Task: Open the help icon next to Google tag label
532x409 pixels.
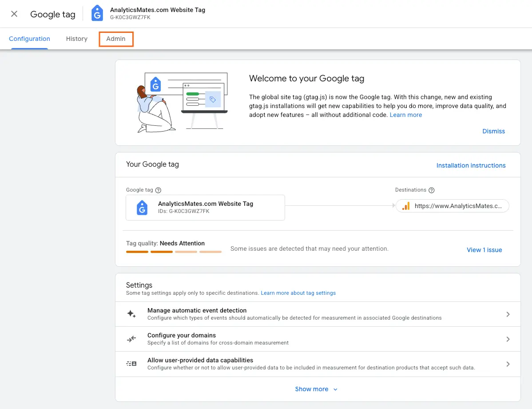Action: coord(158,190)
